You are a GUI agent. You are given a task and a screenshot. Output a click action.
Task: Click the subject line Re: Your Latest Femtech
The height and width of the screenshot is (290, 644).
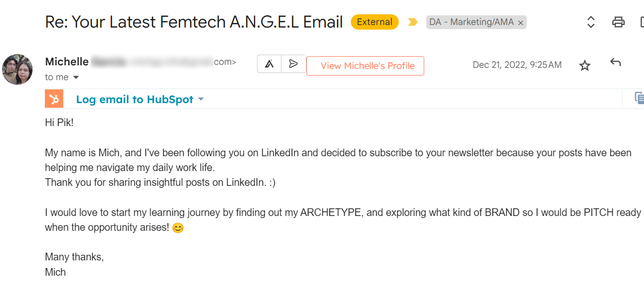194,22
